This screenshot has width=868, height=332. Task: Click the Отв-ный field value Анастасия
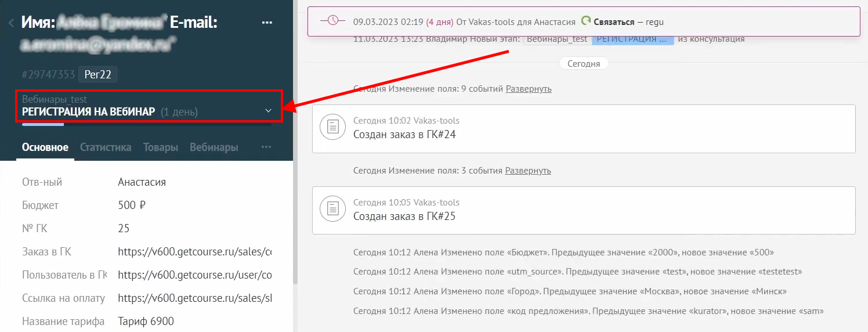click(x=142, y=182)
